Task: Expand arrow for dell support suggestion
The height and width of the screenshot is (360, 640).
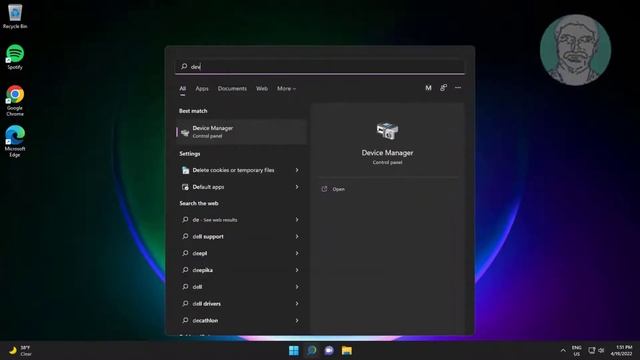Action: (297, 236)
